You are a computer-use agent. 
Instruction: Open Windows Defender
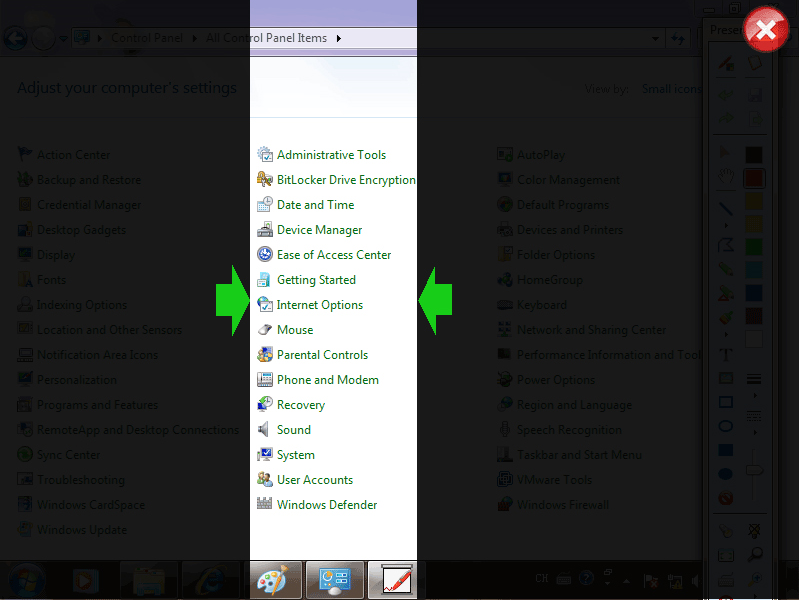pos(327,505)
